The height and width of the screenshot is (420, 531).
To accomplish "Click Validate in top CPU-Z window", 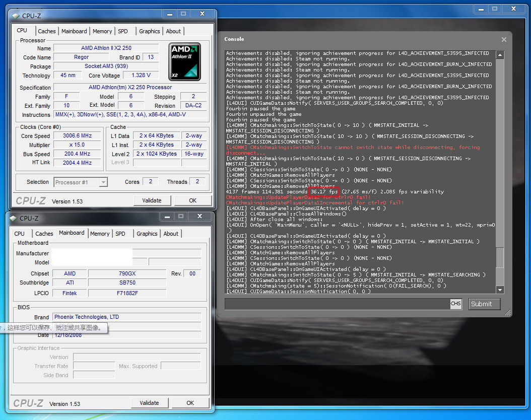I will 152,200.
